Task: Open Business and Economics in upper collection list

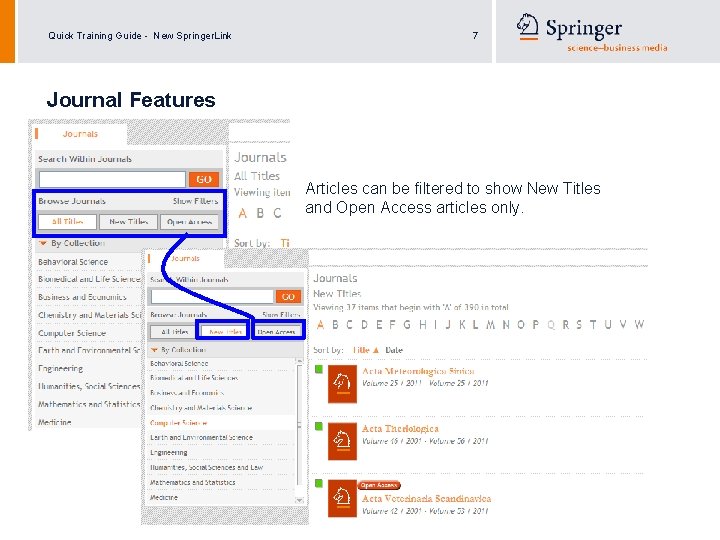Action: tap(82, 297)
